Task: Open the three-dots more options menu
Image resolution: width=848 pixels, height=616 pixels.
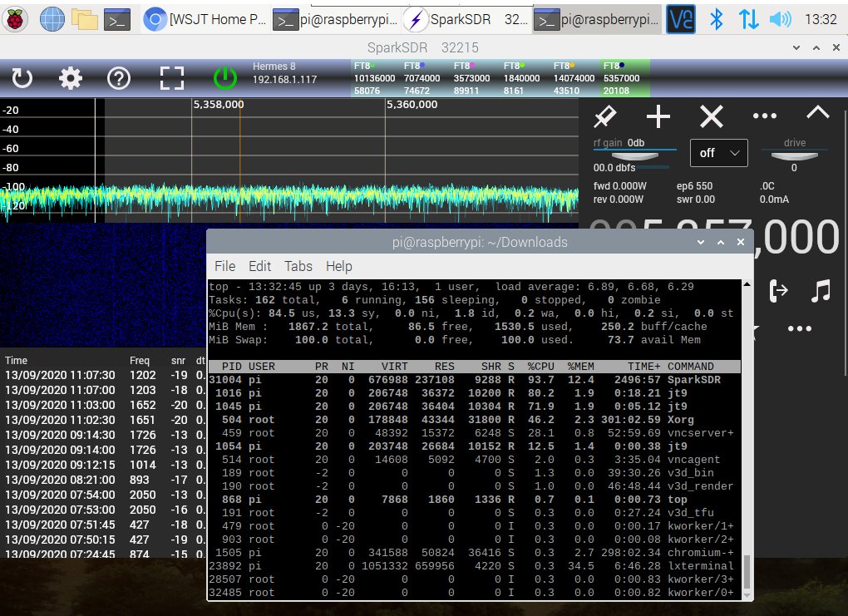Action: pos(765,116)
